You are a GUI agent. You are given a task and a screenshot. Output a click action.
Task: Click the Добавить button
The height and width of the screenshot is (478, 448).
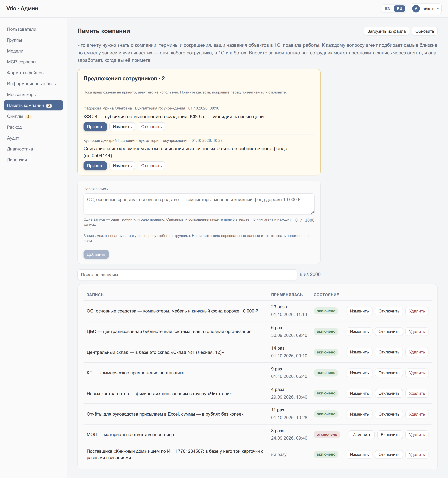[x=96, y=254]
